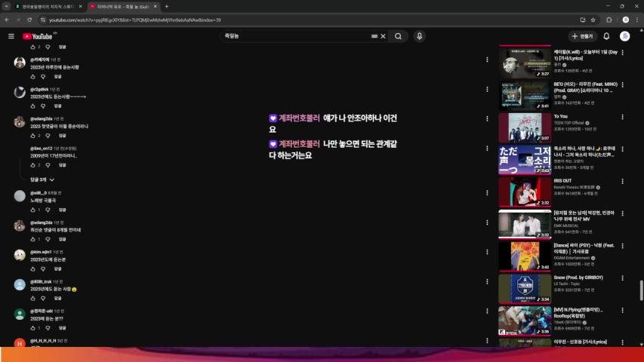This screenshot has height=362, width=644.
Task: Reply to 2025 첫댓글 comment via 답글
Action: click(x=63, y=136)
